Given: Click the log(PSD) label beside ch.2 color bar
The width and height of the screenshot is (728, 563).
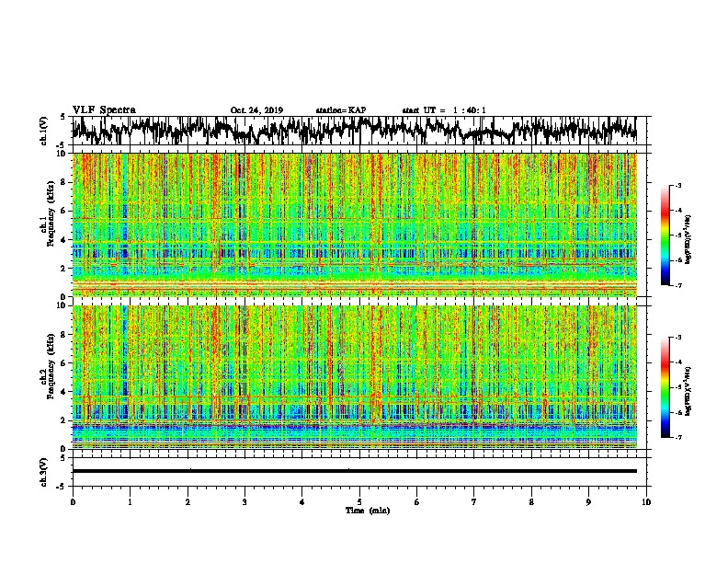Looking at the screenshot, I should pos(688,391).
